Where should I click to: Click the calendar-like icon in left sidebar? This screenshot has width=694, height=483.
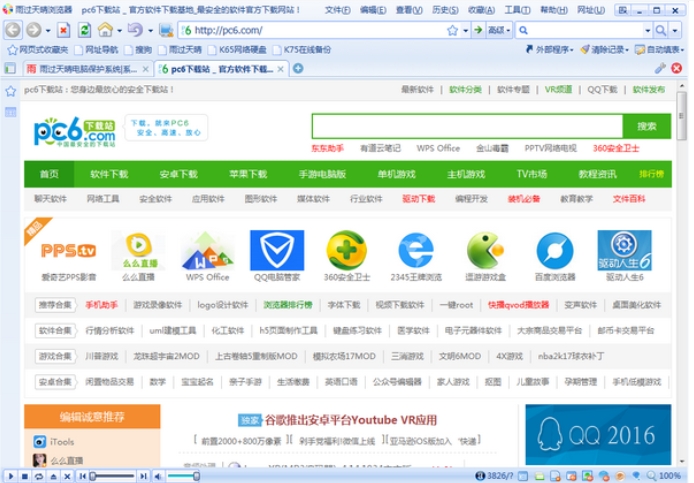pyautogui.click(x=11, y=112)
